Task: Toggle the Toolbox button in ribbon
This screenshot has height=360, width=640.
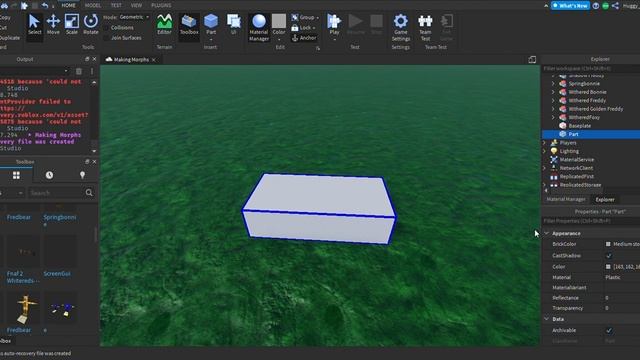Action: tap(189, 24)
